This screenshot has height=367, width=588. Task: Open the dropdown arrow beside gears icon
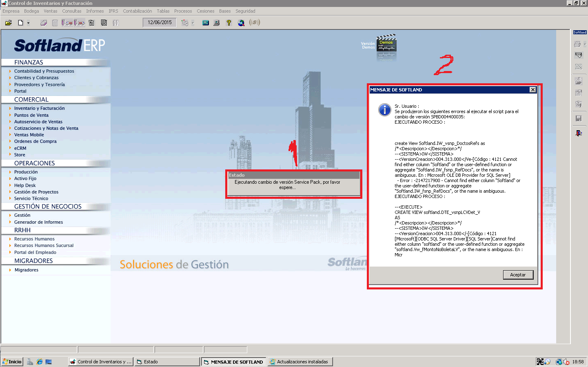click(193, 23)
